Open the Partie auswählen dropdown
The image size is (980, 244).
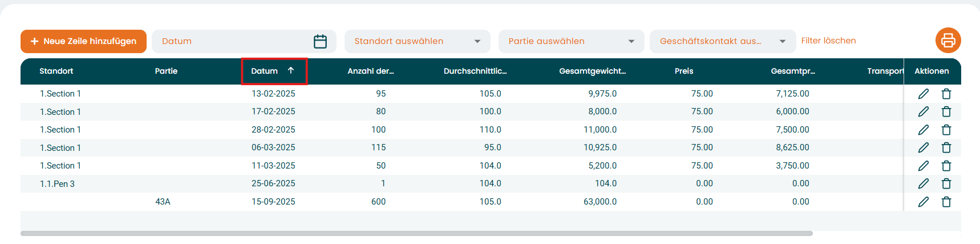coord(572,41)
